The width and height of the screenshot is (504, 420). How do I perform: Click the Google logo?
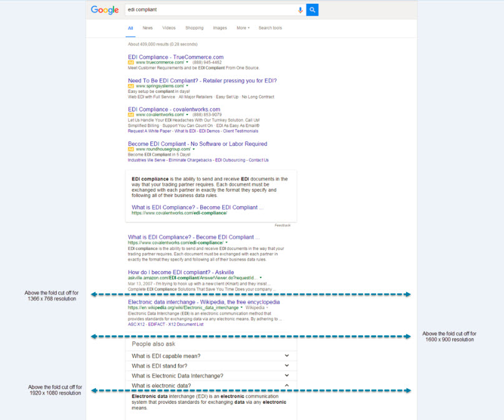105,10
